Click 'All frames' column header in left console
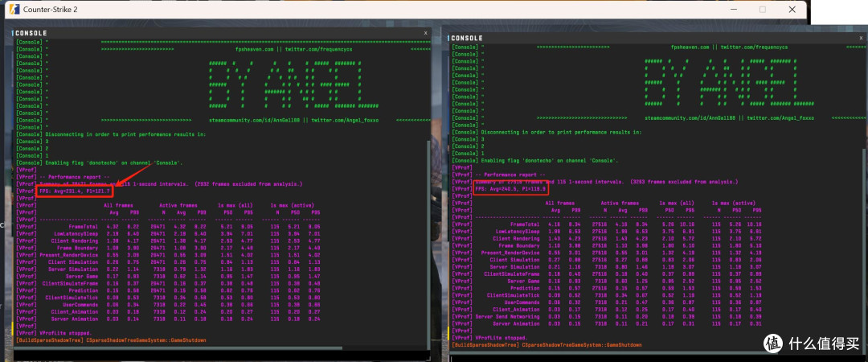 (x=118, y=204)
